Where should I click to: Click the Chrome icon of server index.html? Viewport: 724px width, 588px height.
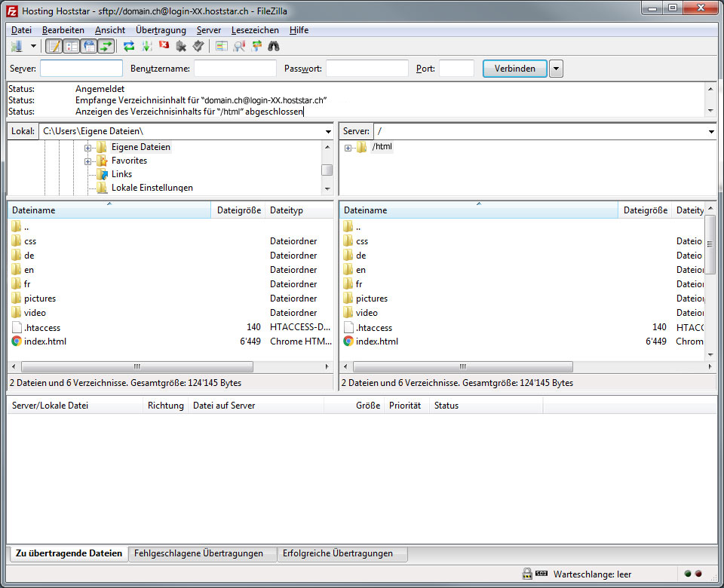[348, 341]
